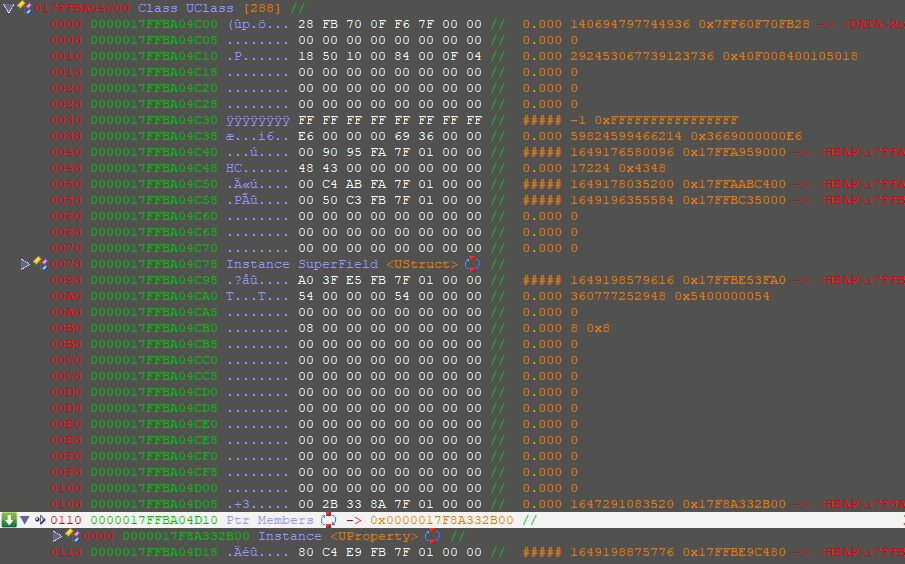
Task: Click the UClass class name
Action: click(209, 8)
